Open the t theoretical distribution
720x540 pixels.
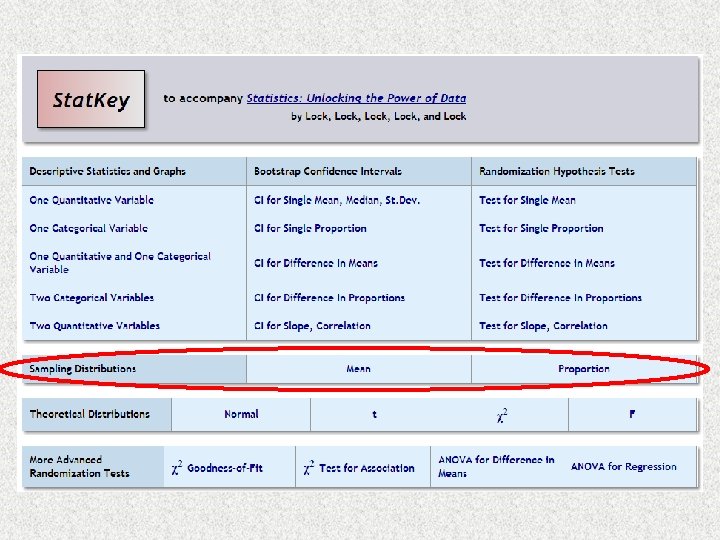click(x=374, y=414)
